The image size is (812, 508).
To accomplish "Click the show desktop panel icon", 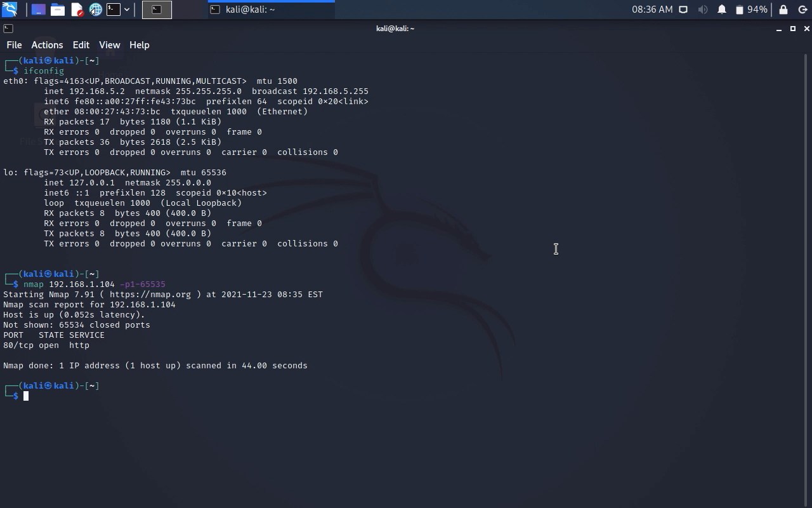I will [39, 10].
